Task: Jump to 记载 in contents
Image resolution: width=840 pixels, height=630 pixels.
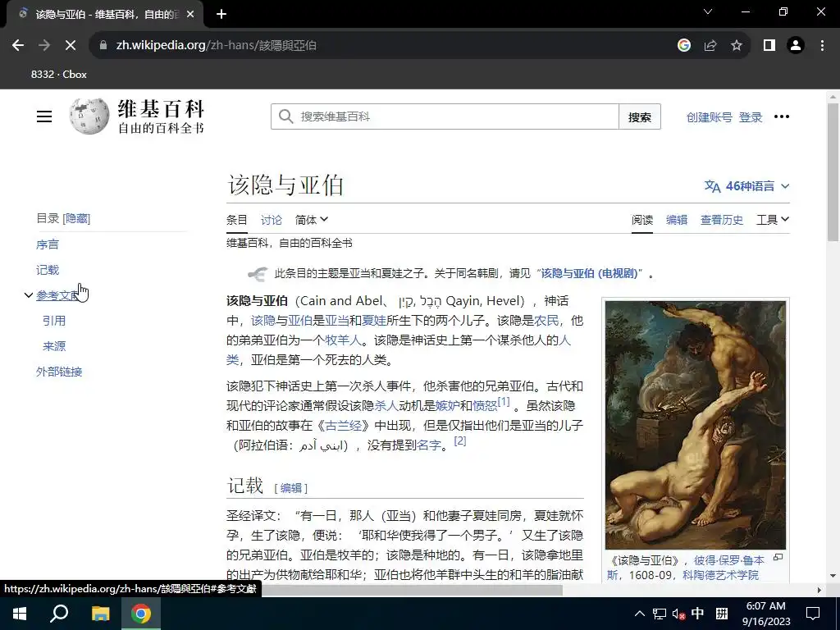Action: click(x=47, y=270)
